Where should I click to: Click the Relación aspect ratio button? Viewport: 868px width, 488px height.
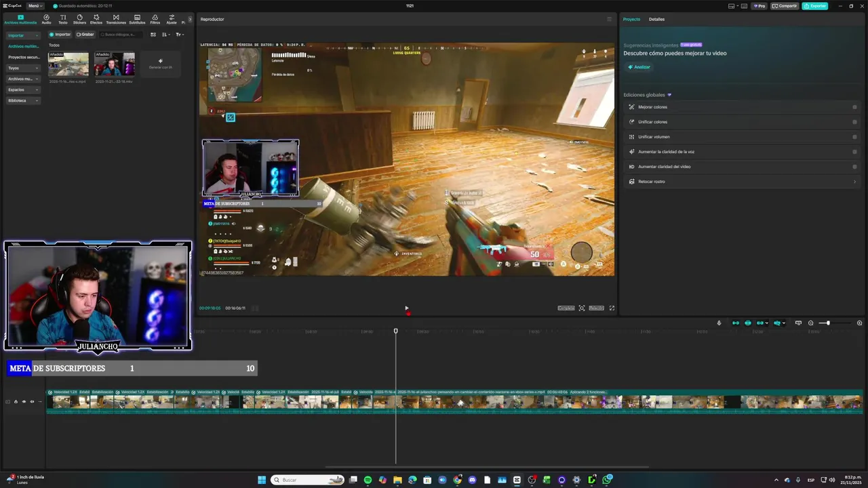pyautogui.click(x=596, y=308)
